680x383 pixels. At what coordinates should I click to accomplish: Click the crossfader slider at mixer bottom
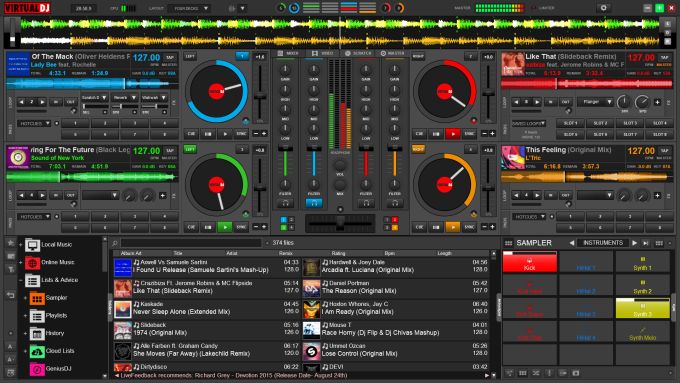point(340,224)
